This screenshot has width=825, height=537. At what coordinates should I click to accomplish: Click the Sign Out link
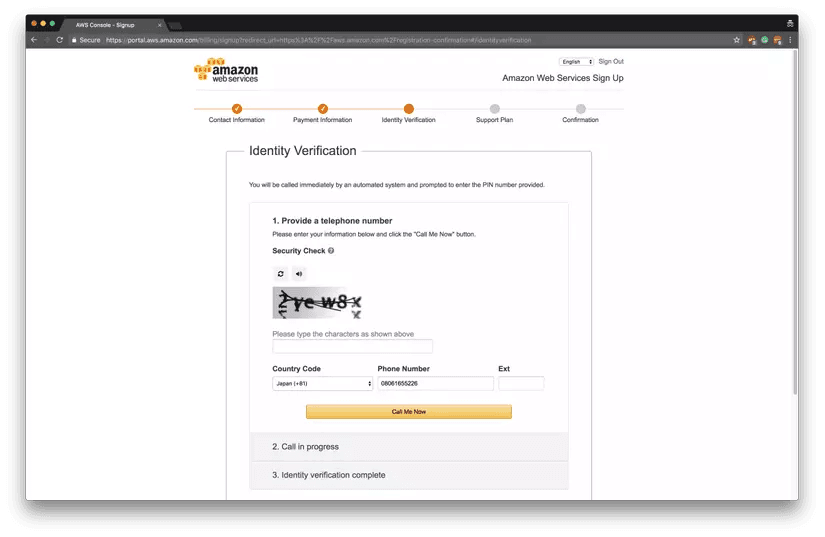tap(611, 62)
